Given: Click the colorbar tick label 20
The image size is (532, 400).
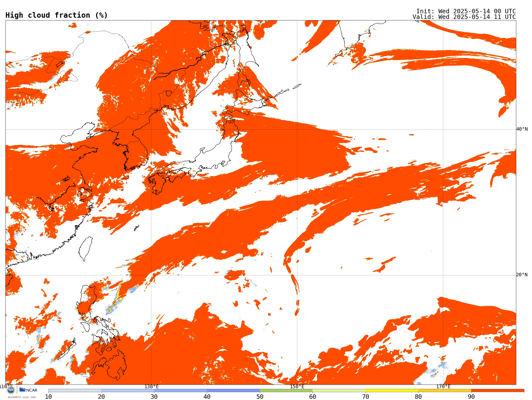Looking at the screenshot, I should point(101,397).
